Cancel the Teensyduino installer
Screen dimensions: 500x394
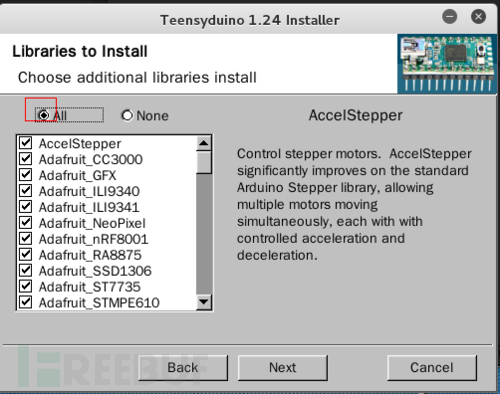pyautogui.click(x=432, y=368)
